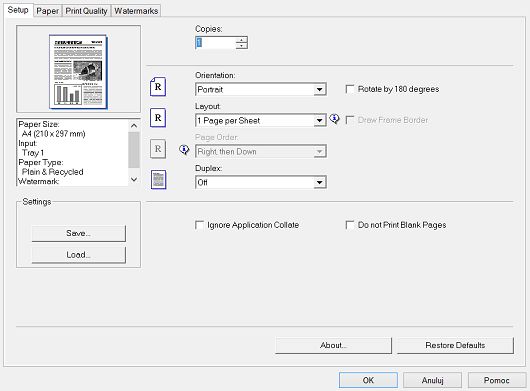Confirm with the OK button
The width and height of the screenshot is (530, 391).
click(x=368, y=380)
